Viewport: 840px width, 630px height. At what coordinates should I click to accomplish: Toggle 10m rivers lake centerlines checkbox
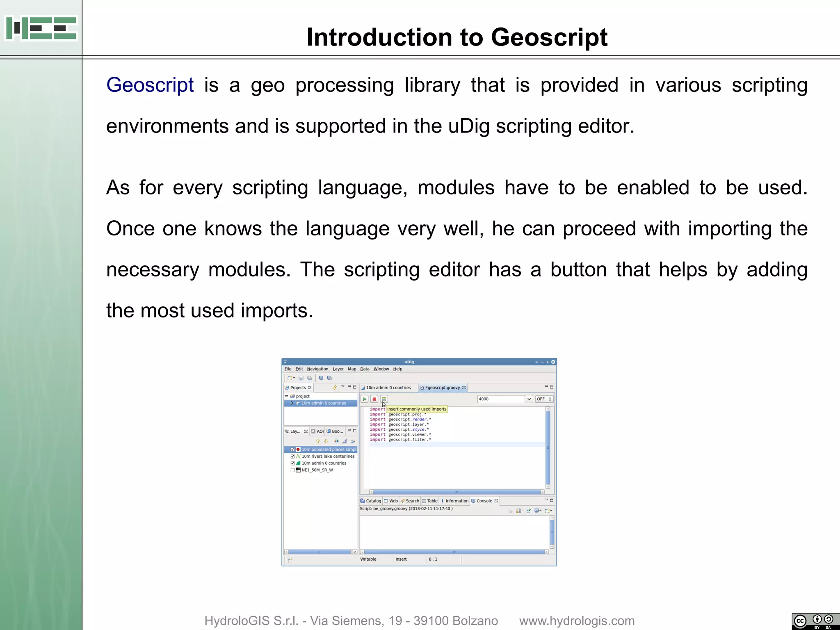point(292,457)
